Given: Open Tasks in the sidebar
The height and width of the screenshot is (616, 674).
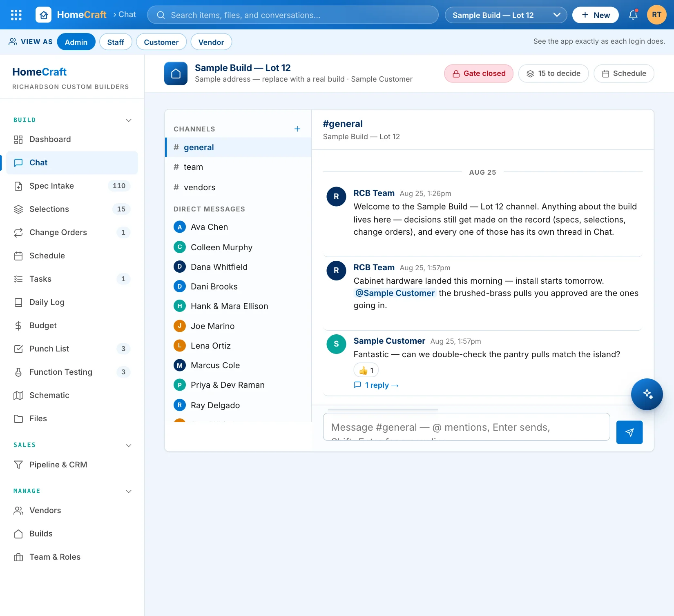Looking at the screenshot, I should (72, 279).
